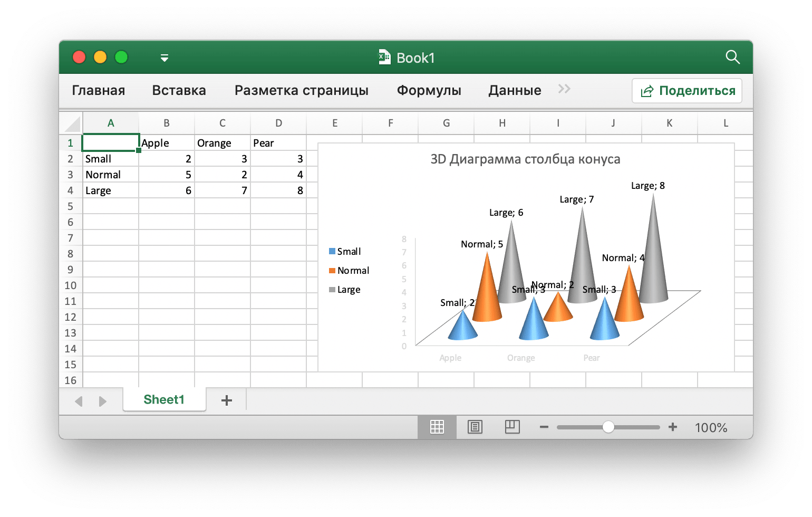Switch to the Формулы ribbon tab

click(429, 90)
